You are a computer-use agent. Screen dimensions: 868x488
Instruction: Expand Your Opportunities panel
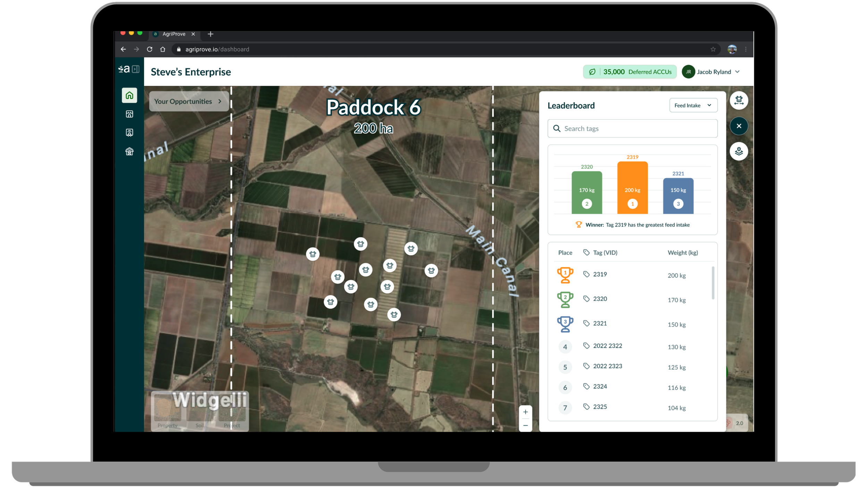pos(188,101)
